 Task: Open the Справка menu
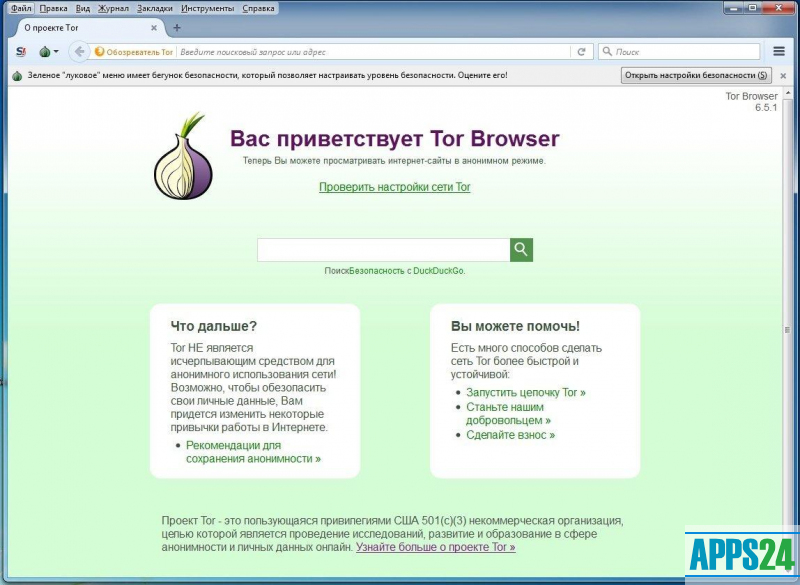[258, 8]
